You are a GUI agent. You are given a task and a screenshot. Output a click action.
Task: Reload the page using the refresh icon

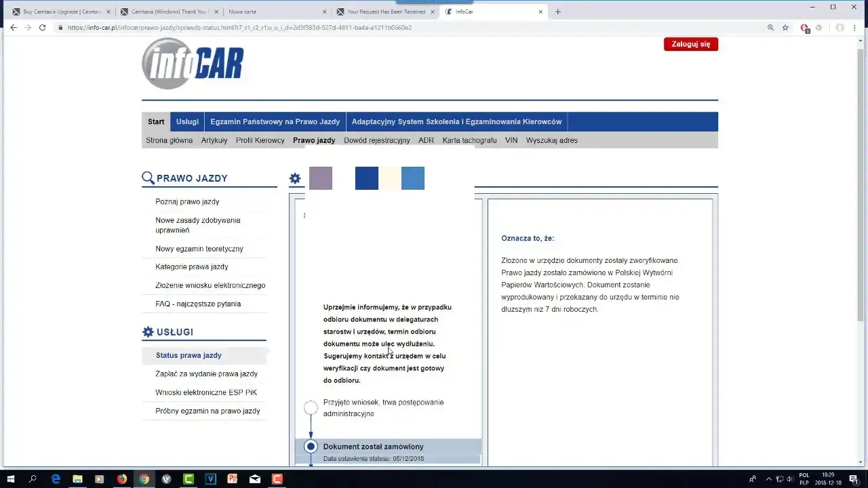point(43,27)
